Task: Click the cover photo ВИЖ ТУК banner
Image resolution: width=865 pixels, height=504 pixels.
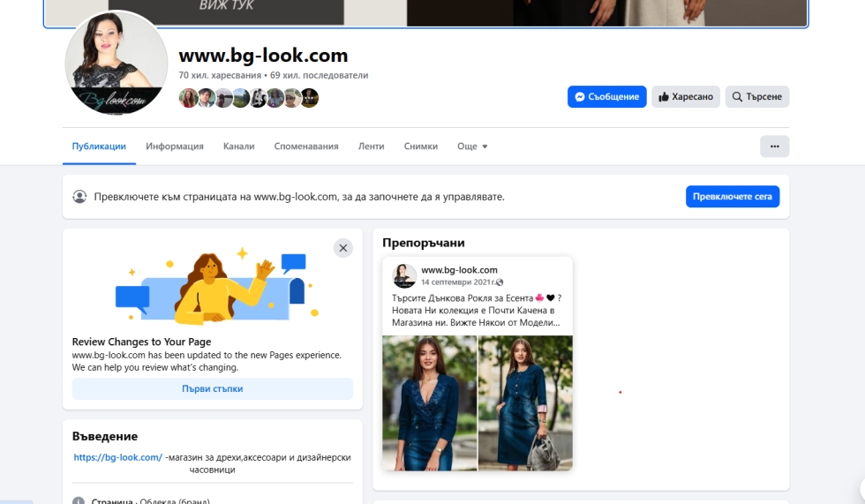Action: pos(425,13)
